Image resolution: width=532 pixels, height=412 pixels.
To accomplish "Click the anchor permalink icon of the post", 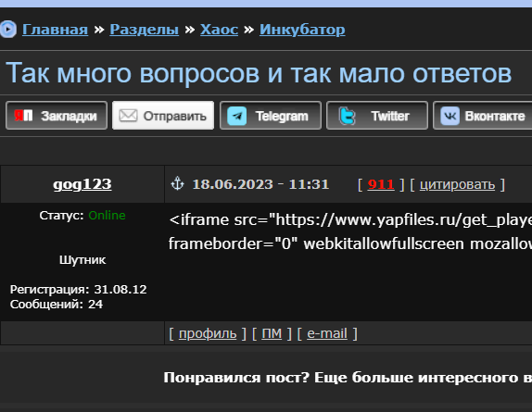I will pos(177,183).
